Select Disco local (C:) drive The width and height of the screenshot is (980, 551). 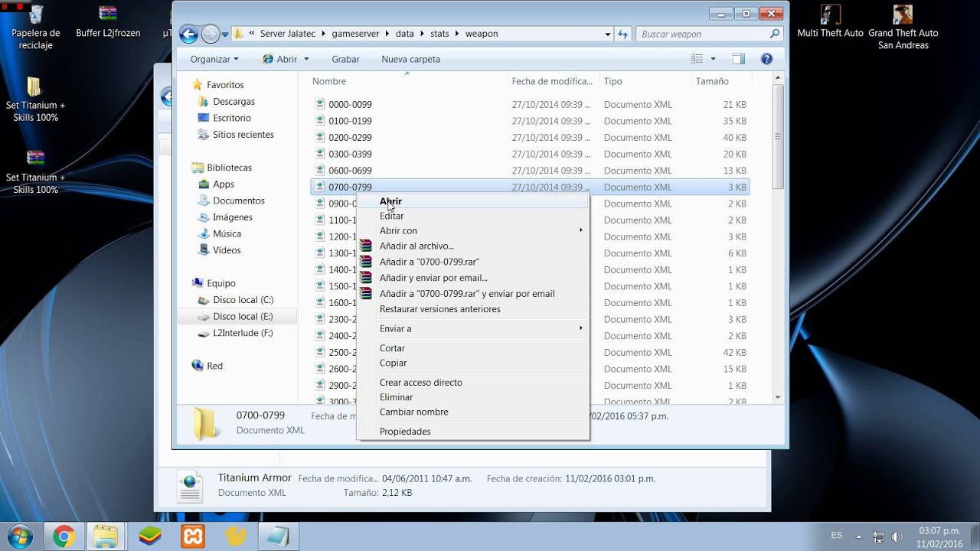click(x=243, y=300)
